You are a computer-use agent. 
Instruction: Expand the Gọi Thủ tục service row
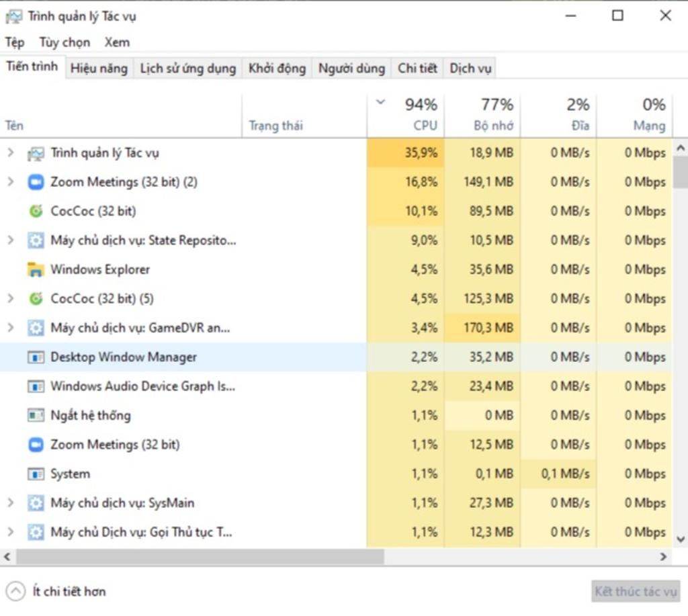pos(11,532)
